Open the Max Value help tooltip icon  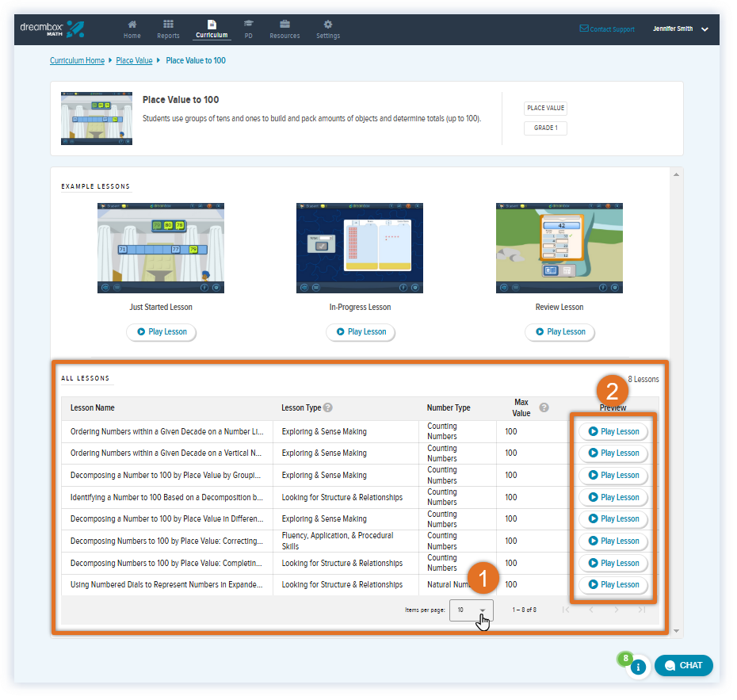point(544,406)
